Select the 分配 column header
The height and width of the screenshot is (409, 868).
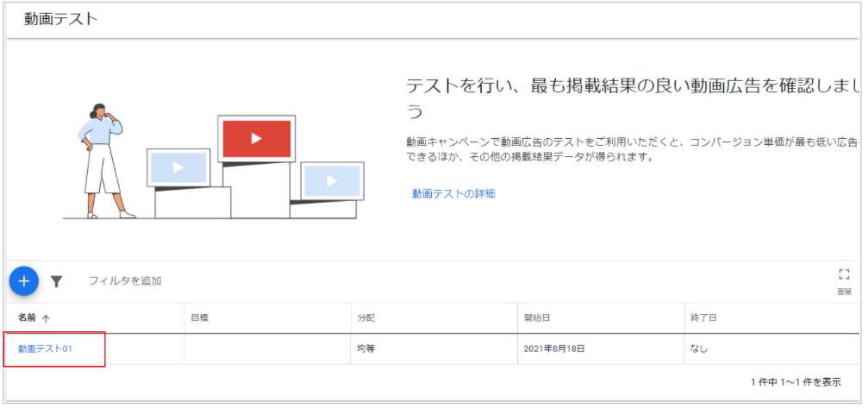[365, 318]
